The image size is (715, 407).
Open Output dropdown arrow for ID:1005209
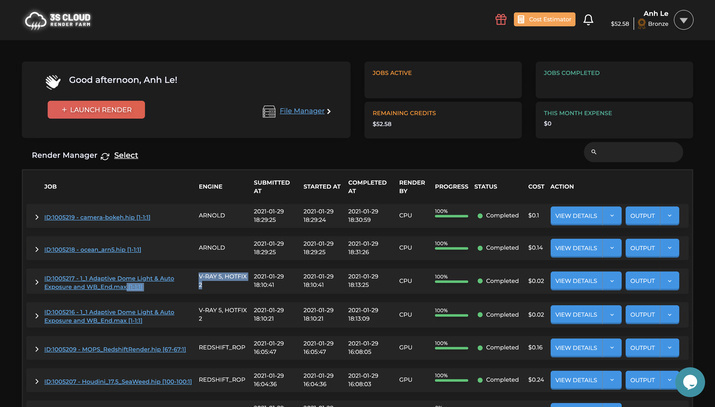(x=669, y=348)
